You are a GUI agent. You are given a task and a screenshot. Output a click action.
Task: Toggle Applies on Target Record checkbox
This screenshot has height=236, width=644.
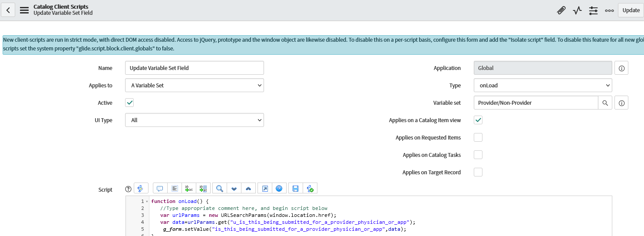(478, 172)
